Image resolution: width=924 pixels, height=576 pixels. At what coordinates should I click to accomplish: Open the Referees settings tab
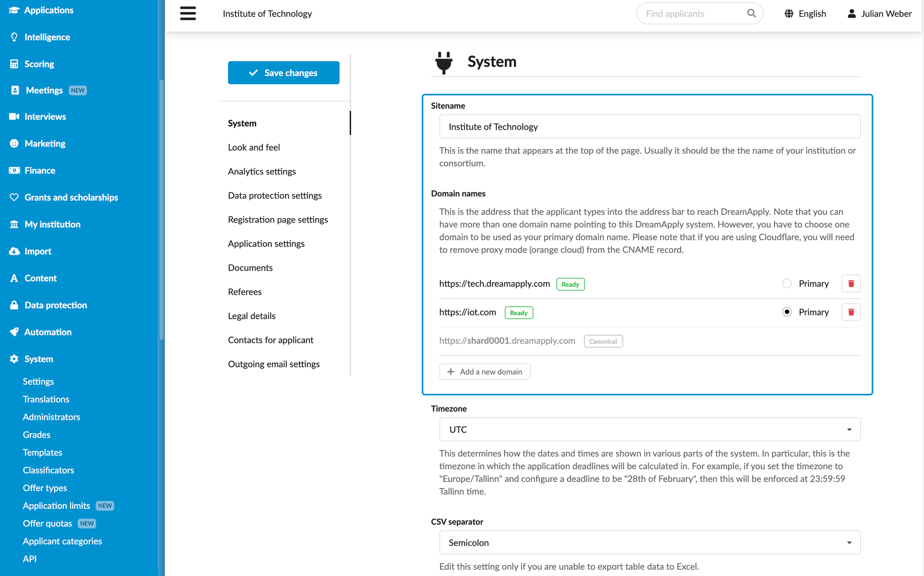(245, 291)
